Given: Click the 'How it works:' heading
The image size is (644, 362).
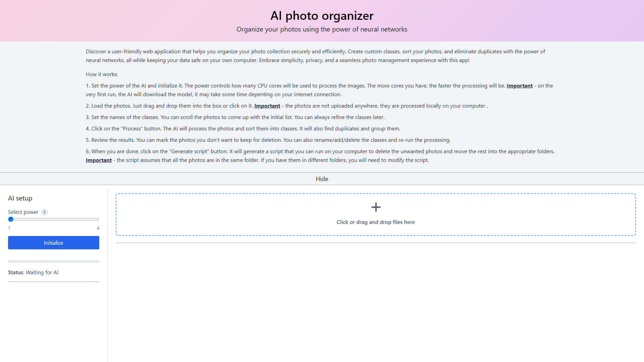Looking at the screenshot, I should pos(102,74).
